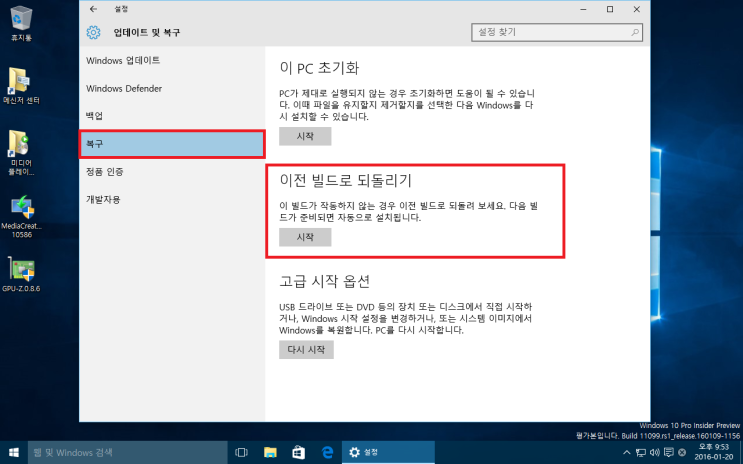This screenshot has width=743, height=464.
Task: Open Windows 업데이트 section
Action: click(x=123, y=61)
